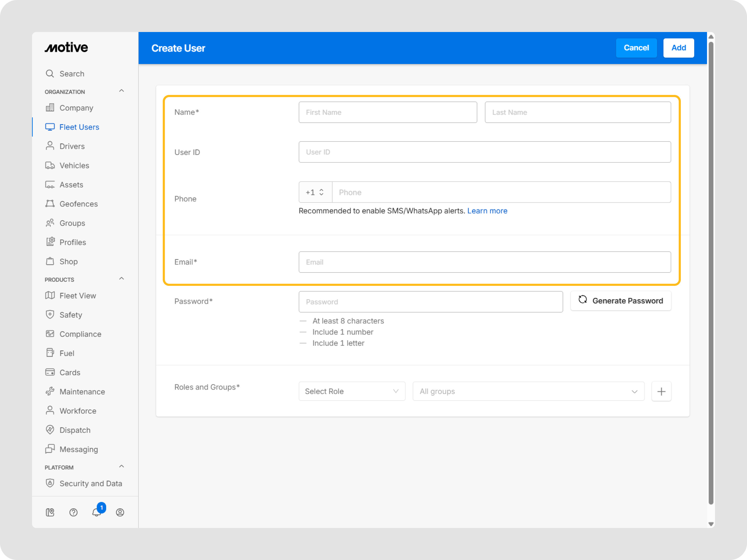The height and width of the screenshot is (560, 747).
Task: Collapse the ORGANIZATION section
Action: [x=121, y=90]
